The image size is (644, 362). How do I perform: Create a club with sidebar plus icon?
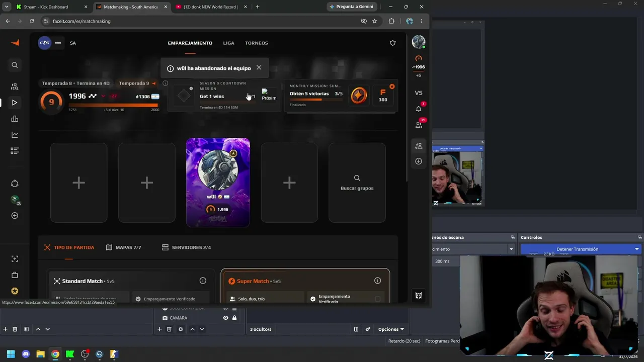tap(15, 216)
